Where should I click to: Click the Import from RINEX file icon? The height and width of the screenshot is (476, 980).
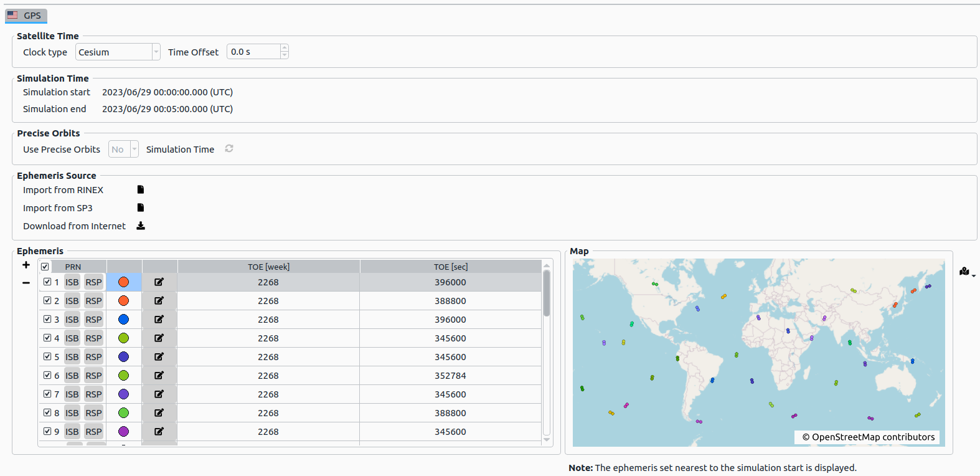pos(141,189)
